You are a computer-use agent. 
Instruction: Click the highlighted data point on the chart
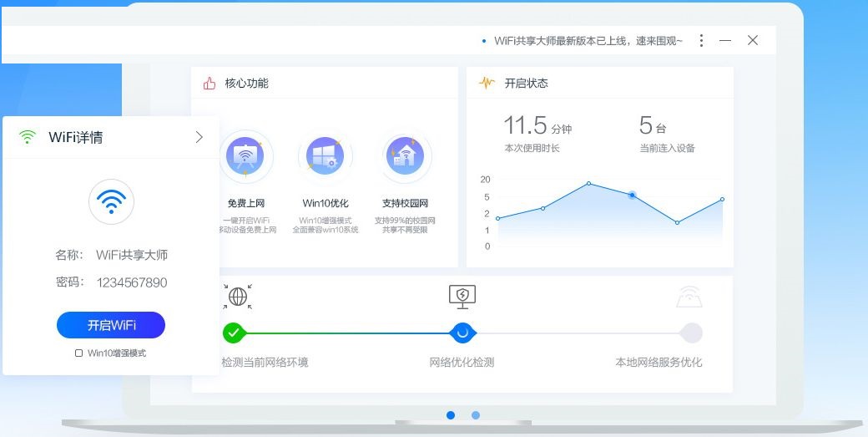pos(632,195)
